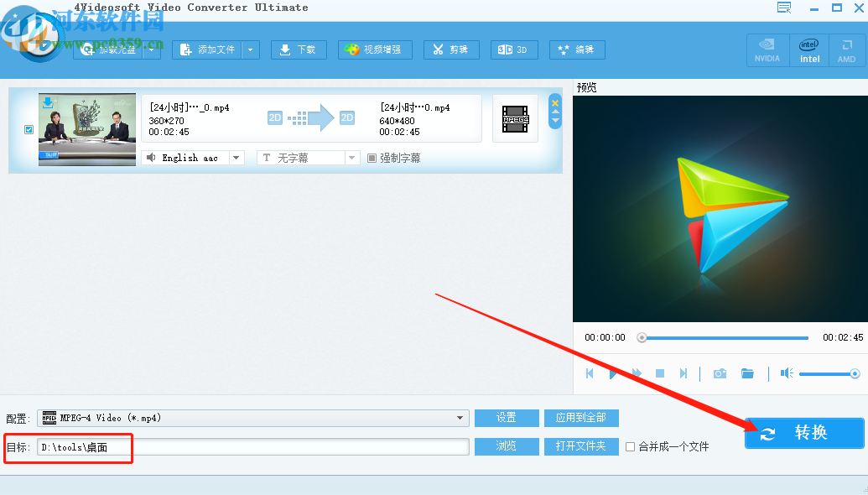
Task: Play the preview video
Action: point(613,373)
